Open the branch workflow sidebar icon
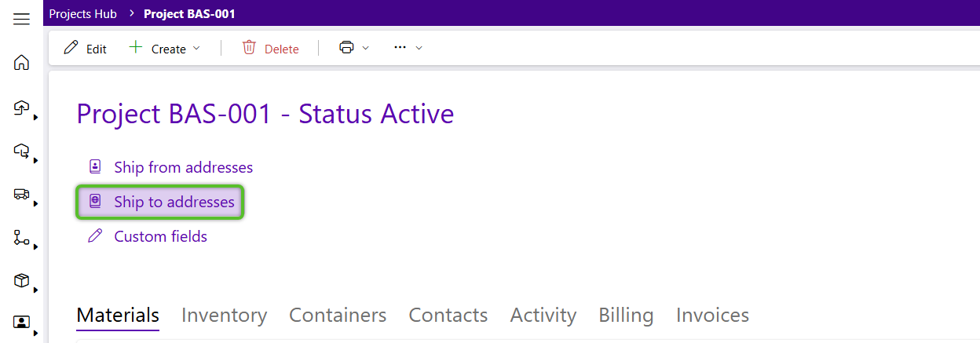Image resolution: width=980 pixels, height=343 pixels. [x=22, y=237]
